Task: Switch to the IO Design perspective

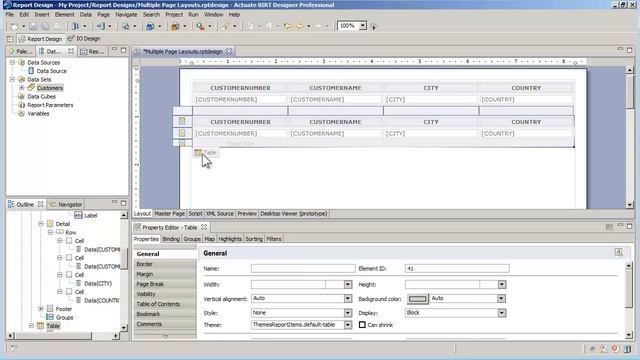Action: point(84,39)
